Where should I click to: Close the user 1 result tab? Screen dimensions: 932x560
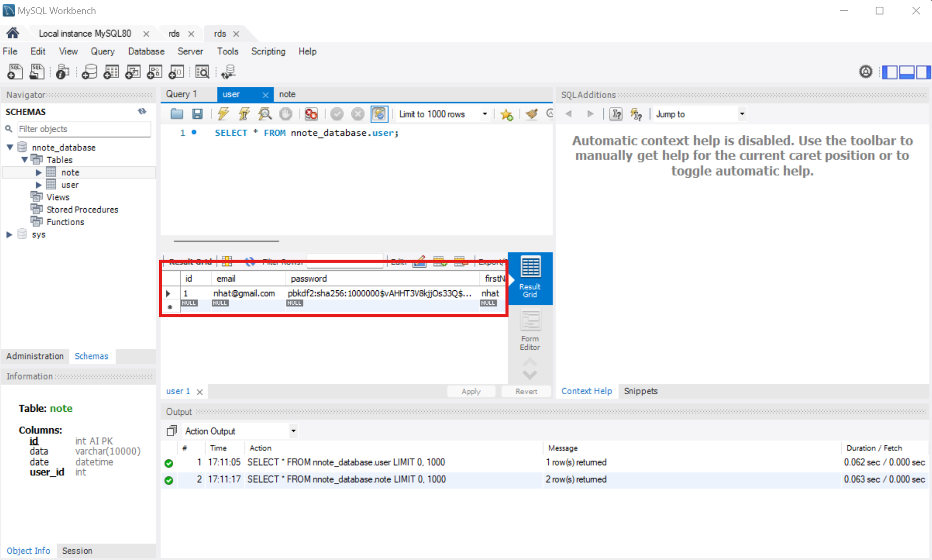[199, 392]
